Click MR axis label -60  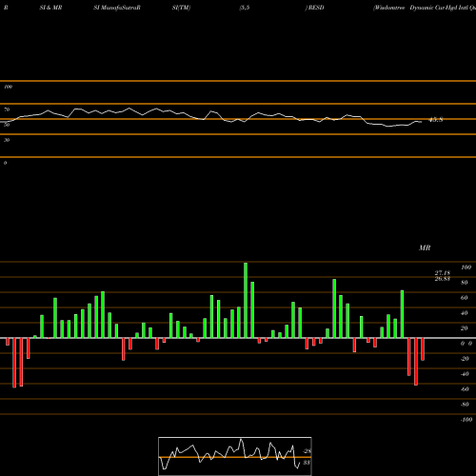pyautogui.click(x=465, y=389)
